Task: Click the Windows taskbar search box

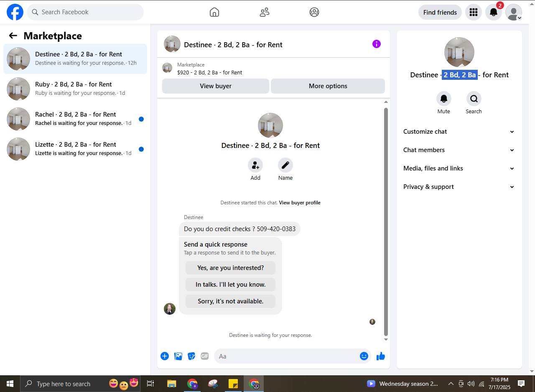Action: click(x=81, y=384)
